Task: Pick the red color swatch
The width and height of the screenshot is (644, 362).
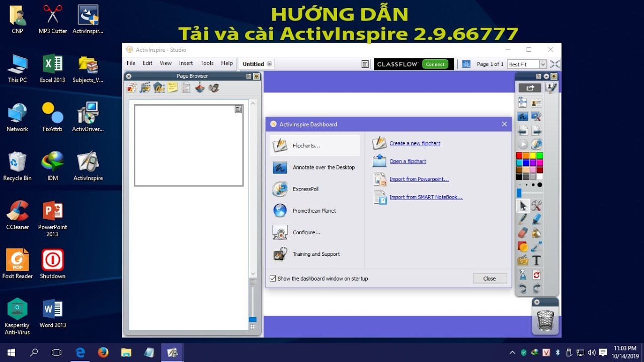Action: tap(519, 156)
